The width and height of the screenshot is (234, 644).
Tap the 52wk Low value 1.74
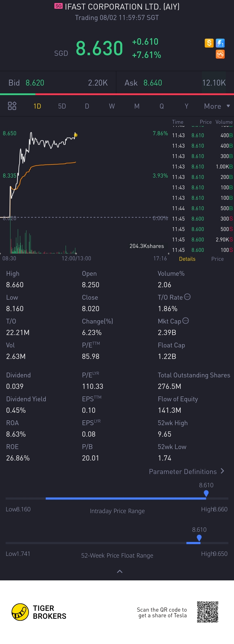coord(164,458)
